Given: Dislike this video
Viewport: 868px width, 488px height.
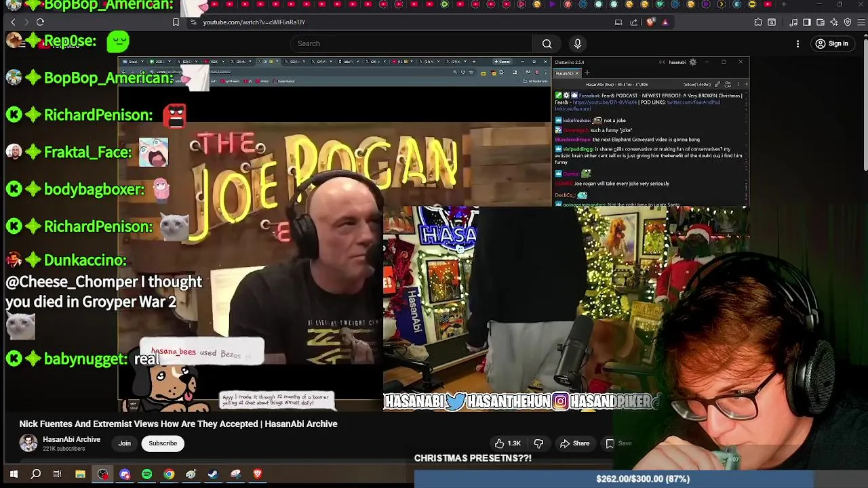Looking at the screenshot, I should (538, 443).
